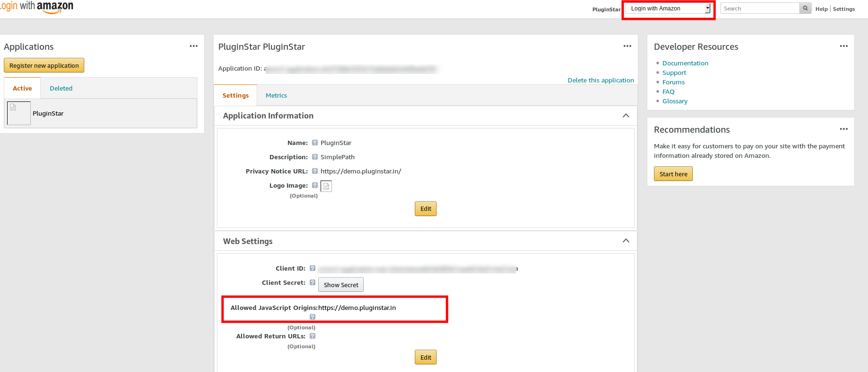
Task: Click inside the Search input field
Action: click(x=760, y=9)
